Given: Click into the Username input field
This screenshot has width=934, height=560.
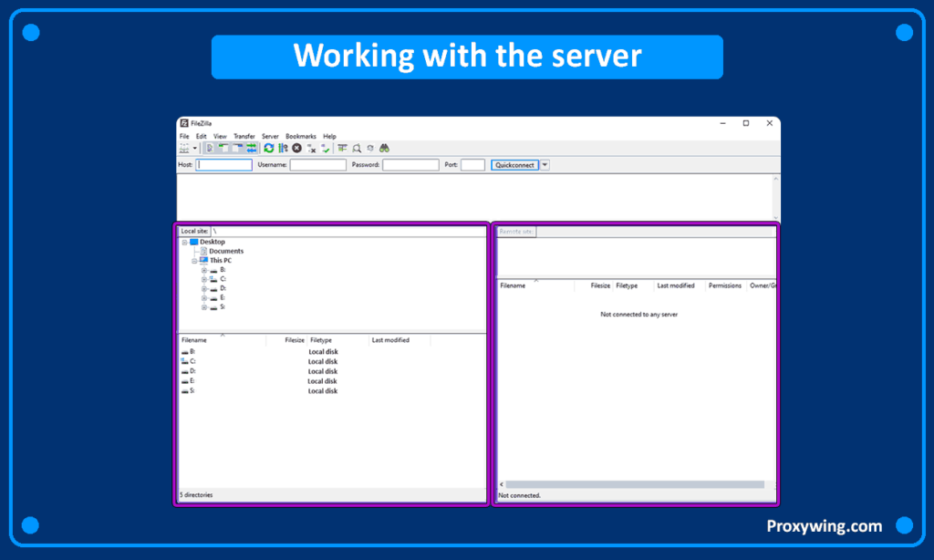Looking at the screenshot, I should click(318, 165).
